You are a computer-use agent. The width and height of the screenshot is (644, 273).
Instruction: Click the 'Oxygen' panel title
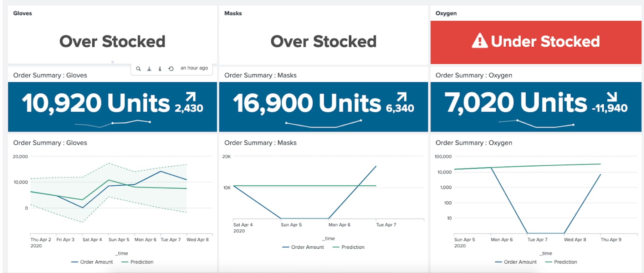click(x=446, y=13)
